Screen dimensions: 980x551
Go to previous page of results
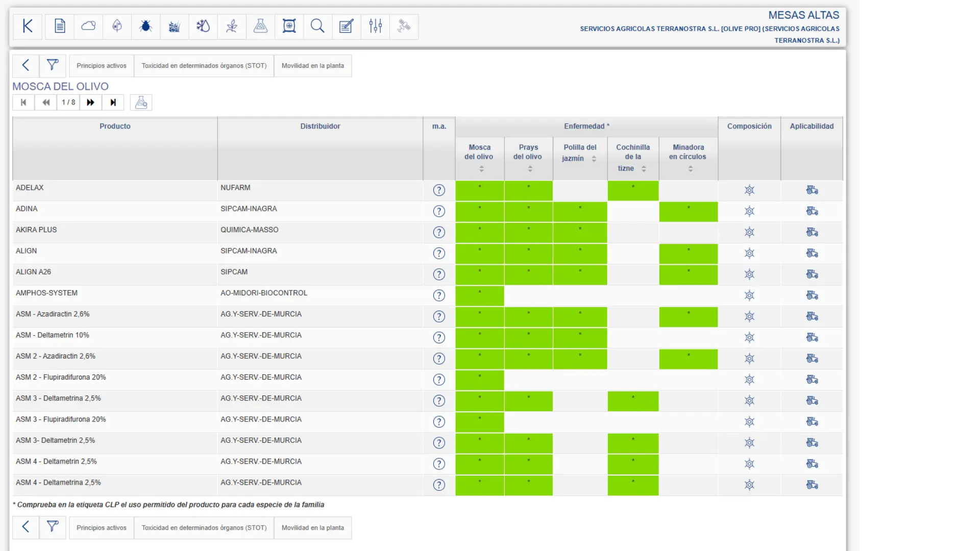coord(46,103)
